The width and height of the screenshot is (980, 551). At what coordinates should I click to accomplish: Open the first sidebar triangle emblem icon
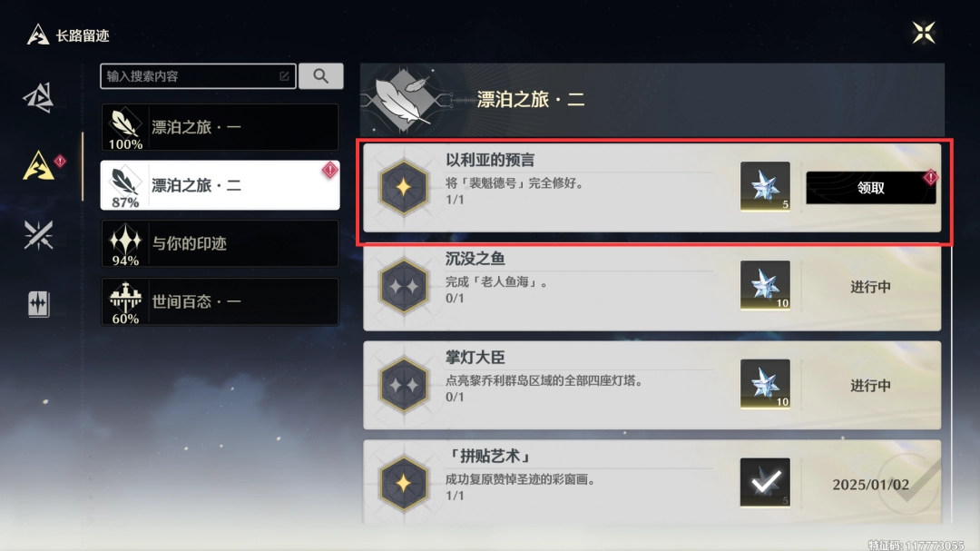tap(38, 97)
